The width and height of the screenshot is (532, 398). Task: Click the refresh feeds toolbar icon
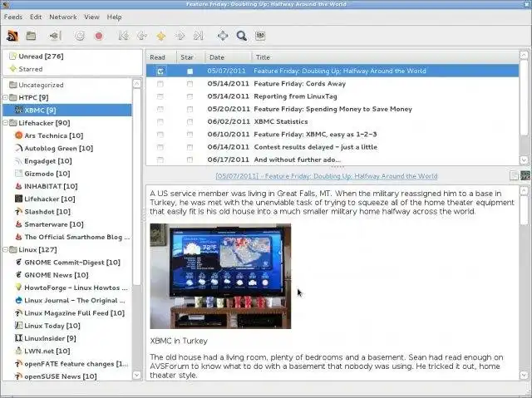pos(80,36)
